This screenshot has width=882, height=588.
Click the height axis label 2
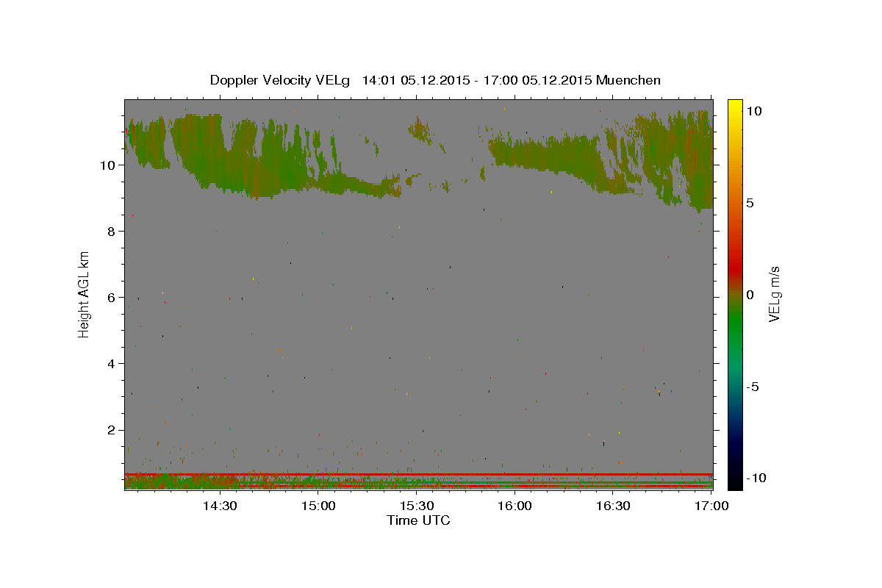click(x=112, y=430)
